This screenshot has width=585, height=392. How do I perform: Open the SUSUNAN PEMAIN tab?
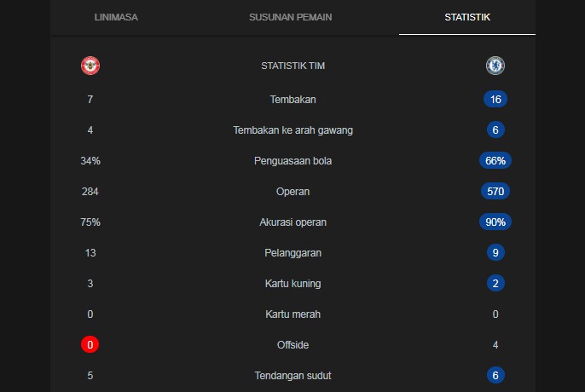pos(290,17)
